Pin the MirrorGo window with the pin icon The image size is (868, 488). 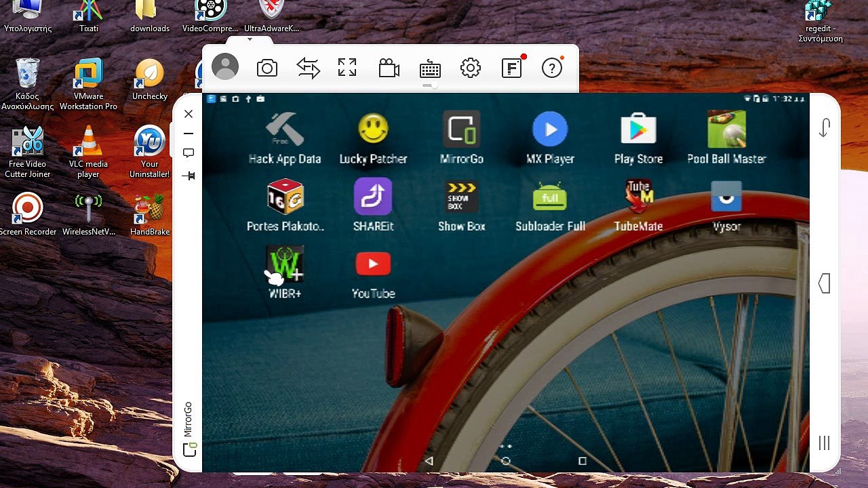189,176
